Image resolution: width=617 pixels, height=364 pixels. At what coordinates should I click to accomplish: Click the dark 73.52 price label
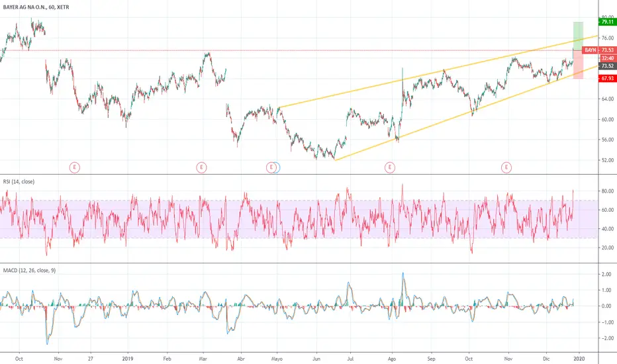point(608,66)
